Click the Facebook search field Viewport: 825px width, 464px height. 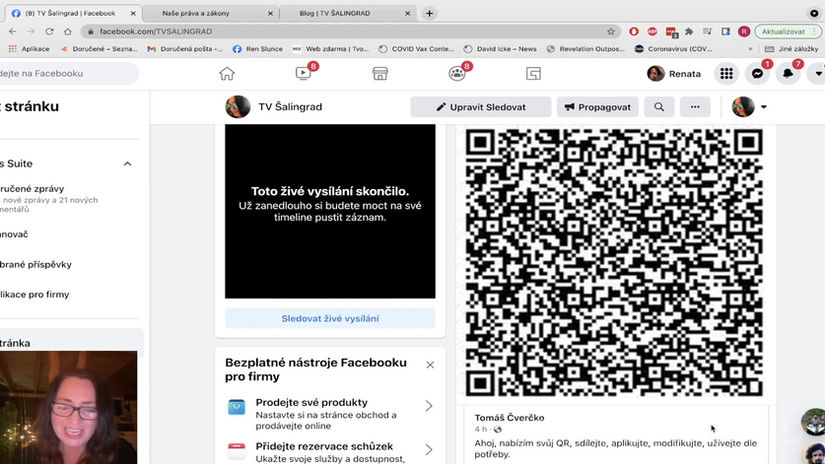point(67,74)
